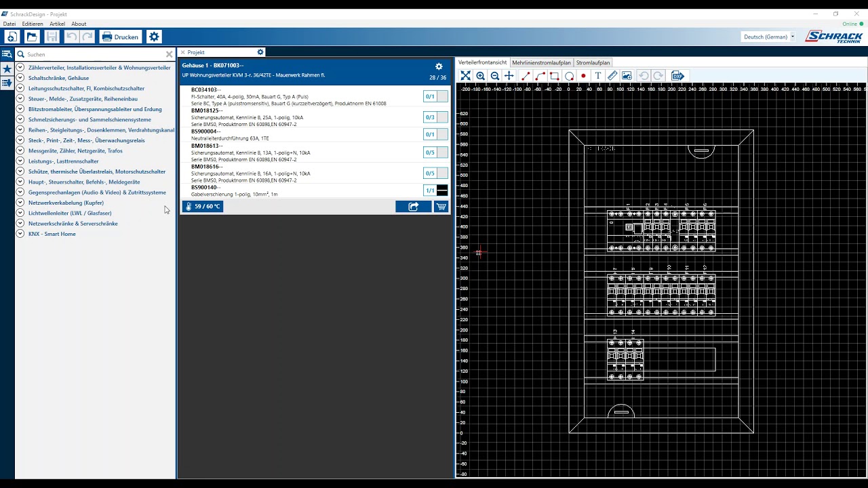Toggle placement box for BM018613 row
868x488 pixels.
pyautogui.click(x=442, y=152)
